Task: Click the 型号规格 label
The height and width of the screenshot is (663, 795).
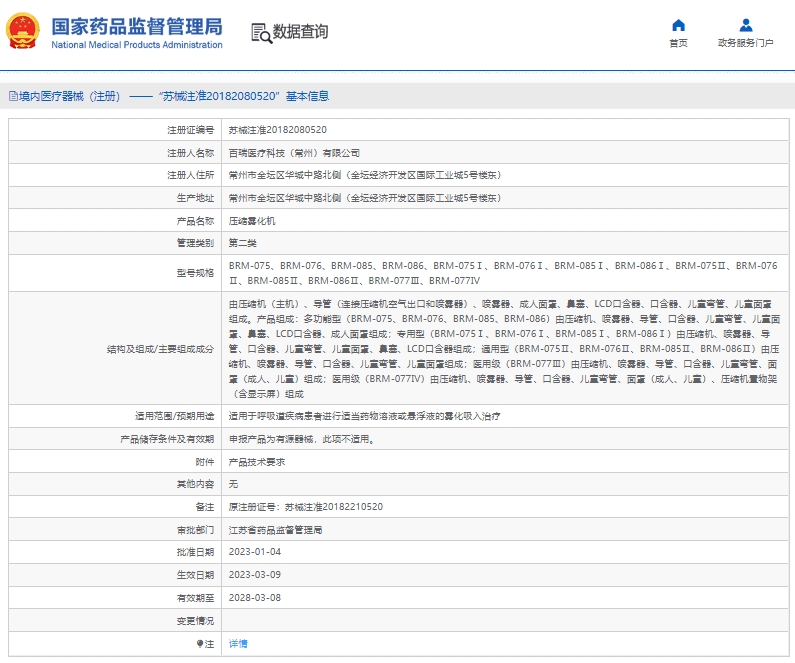Action: (x=195, y=273)
